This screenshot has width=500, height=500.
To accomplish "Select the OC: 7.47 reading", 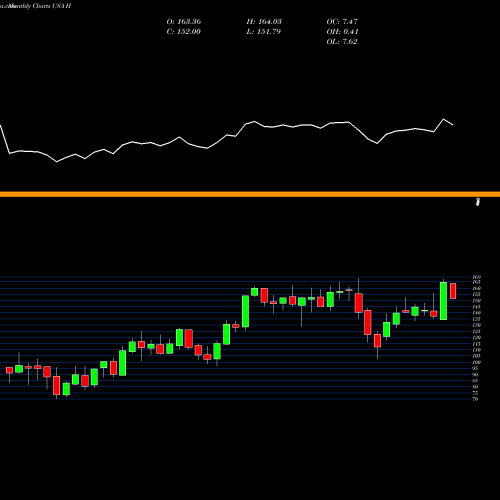I will [x=342, y=22].
